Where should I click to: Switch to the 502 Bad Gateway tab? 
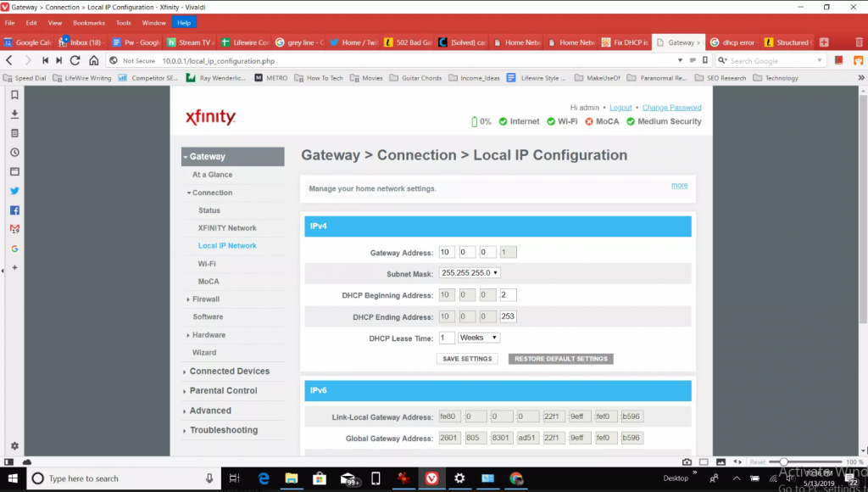409,42
